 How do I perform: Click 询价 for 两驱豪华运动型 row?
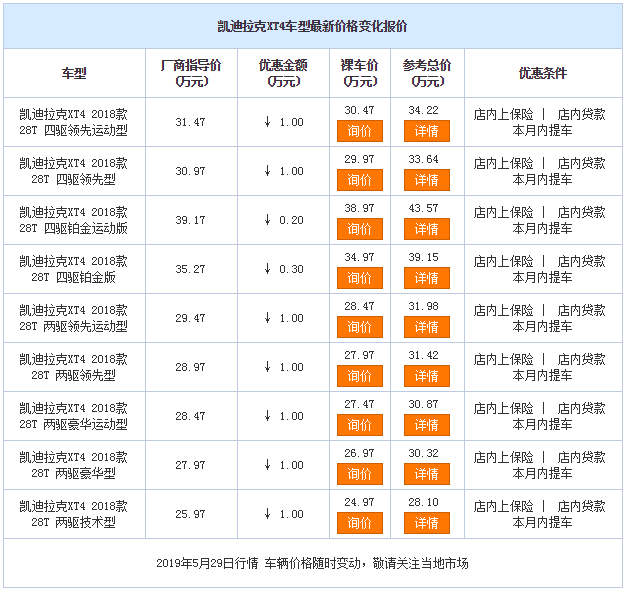pyautogui.click(x=359, y=425)
